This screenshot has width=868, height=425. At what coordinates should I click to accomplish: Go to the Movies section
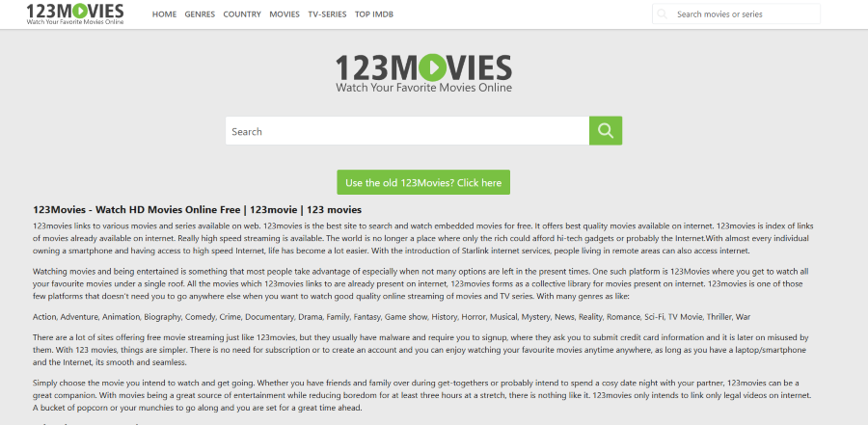[x=285, y=14]
